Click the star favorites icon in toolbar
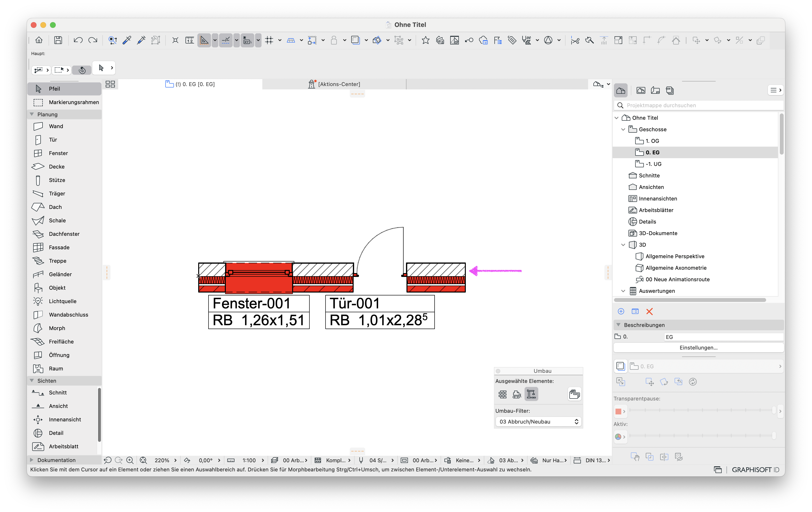 [x=425, y=40]
